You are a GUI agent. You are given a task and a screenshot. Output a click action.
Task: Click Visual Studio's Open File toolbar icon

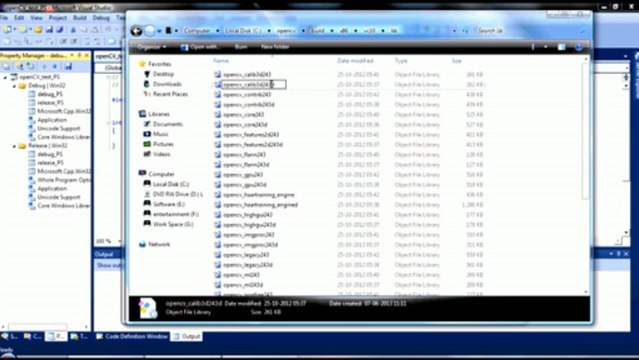coord(38,30)
